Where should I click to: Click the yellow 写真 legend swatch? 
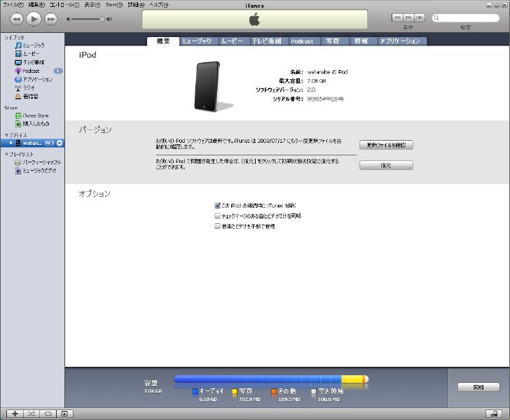[235, 391]
